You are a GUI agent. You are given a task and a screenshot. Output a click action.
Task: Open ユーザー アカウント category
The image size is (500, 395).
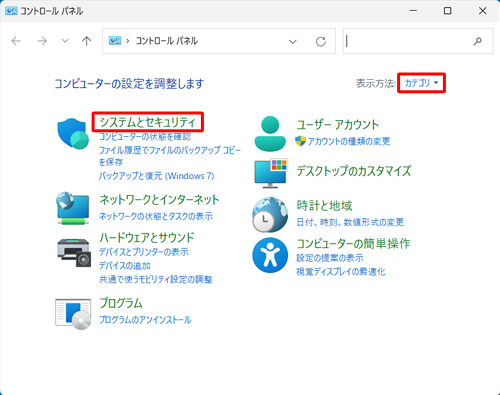coord(338,124)
